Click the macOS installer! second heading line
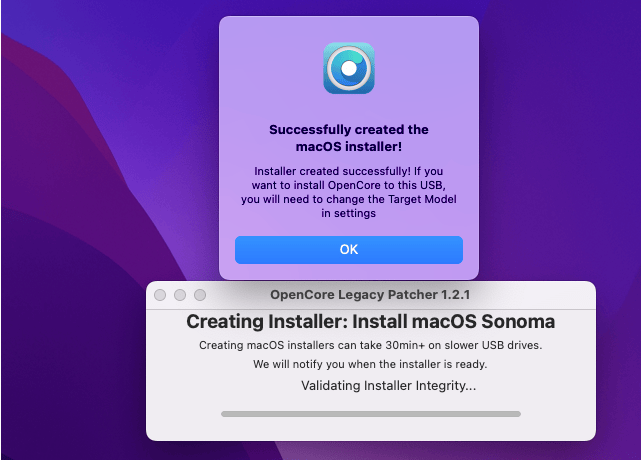Image resolution: width=641 pixels, height=460 pixels. coord(348,147)
